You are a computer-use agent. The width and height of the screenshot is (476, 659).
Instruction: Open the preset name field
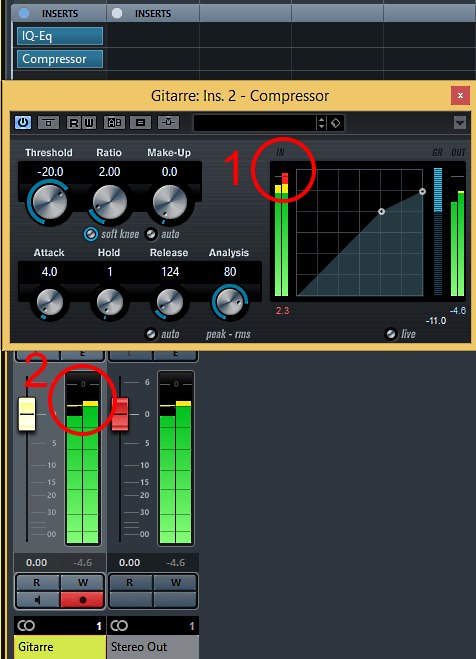(x=255, y=123)
